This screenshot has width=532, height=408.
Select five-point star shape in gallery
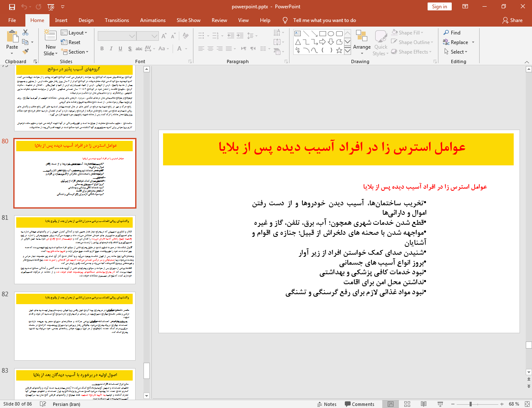click(x=339, y=50)
